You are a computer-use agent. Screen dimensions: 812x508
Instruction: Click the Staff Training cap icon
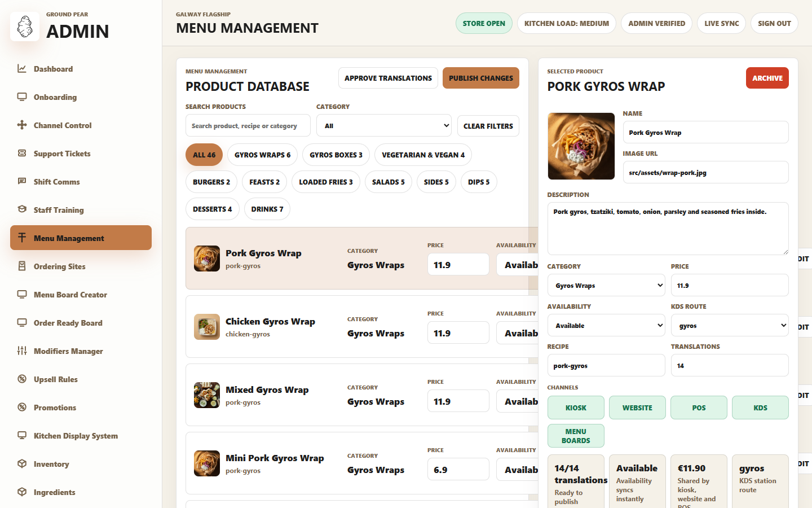coord(22,209)
